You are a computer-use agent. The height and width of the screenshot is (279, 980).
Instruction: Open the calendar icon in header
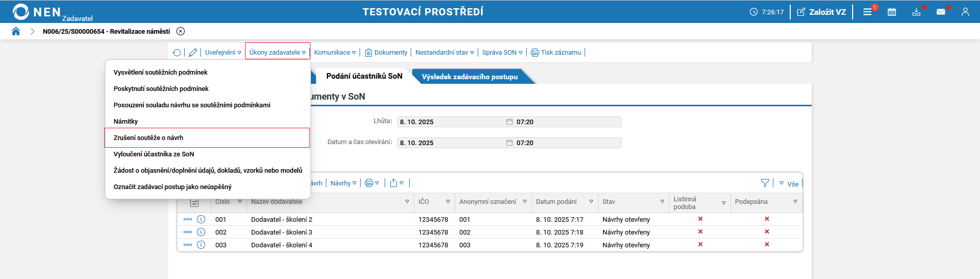click(892, 12)
